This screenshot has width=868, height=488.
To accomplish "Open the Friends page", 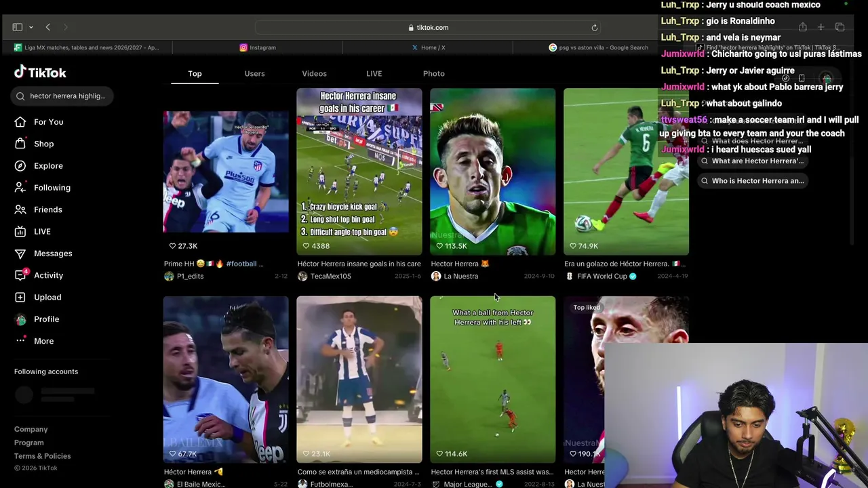I will [x=47, y=210].
